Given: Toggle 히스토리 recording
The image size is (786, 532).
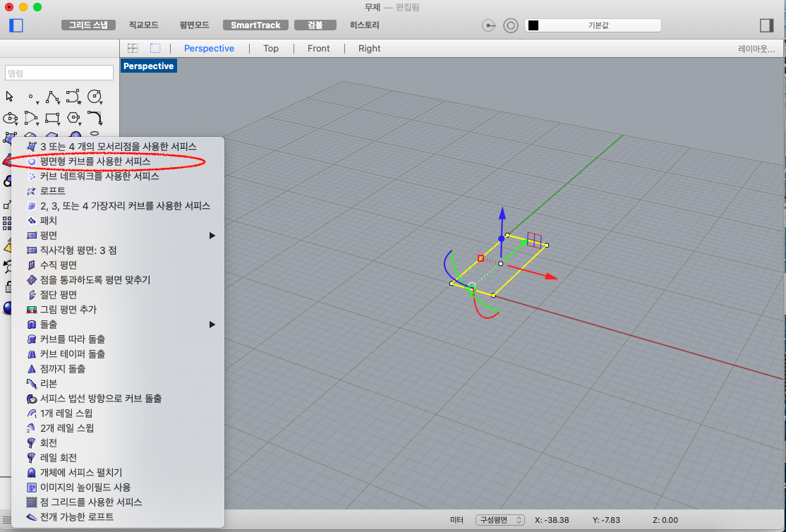Looking at the screenshot, I should 365,25.
